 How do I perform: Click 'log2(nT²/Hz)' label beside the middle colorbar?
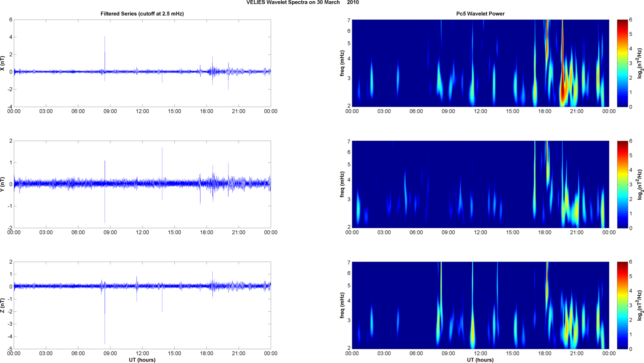pos(639,184)
